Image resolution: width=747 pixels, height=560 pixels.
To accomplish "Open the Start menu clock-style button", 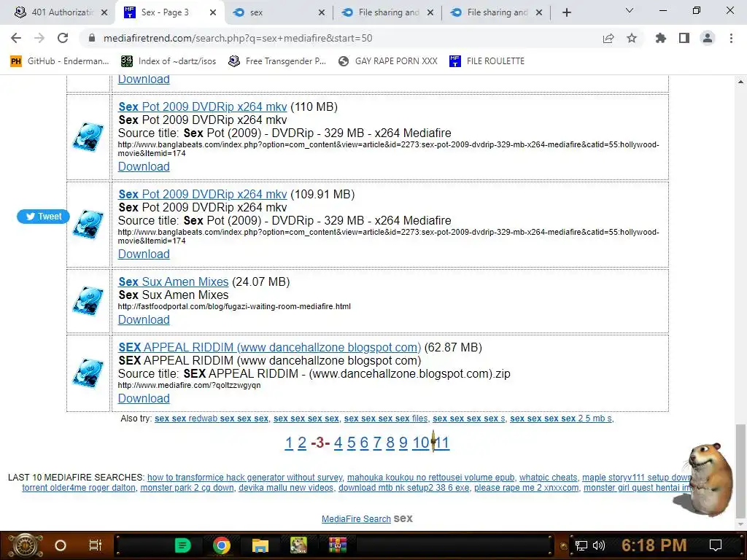I will click(x=26, y=545).
